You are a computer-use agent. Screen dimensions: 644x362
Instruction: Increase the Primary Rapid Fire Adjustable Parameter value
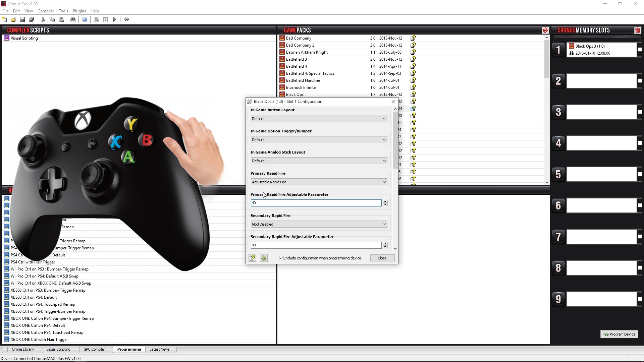385,201
